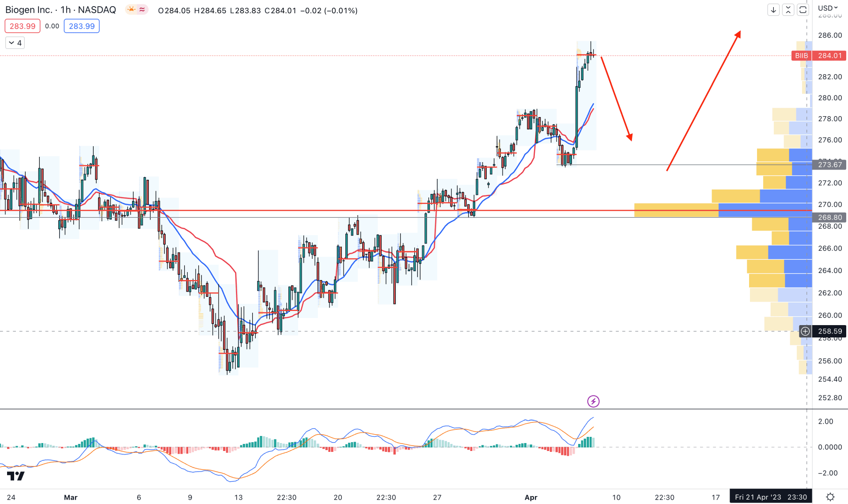The height and width of the screenshot is (504, 848).
Task: Click the Mar label on time axis
Action: [71, 497]
